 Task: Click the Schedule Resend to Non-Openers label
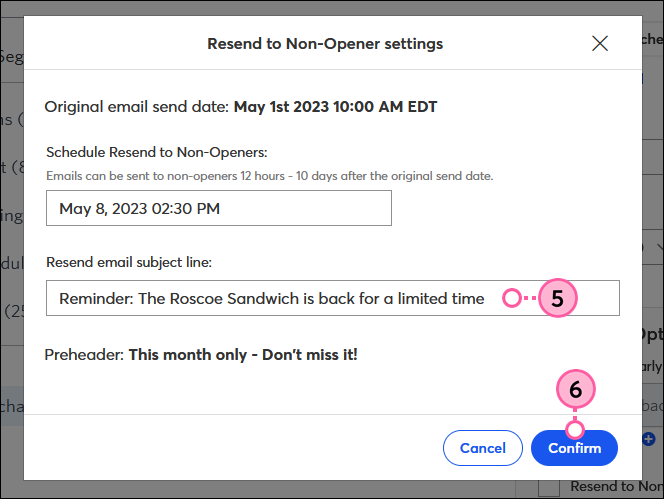tap(157, 152)
